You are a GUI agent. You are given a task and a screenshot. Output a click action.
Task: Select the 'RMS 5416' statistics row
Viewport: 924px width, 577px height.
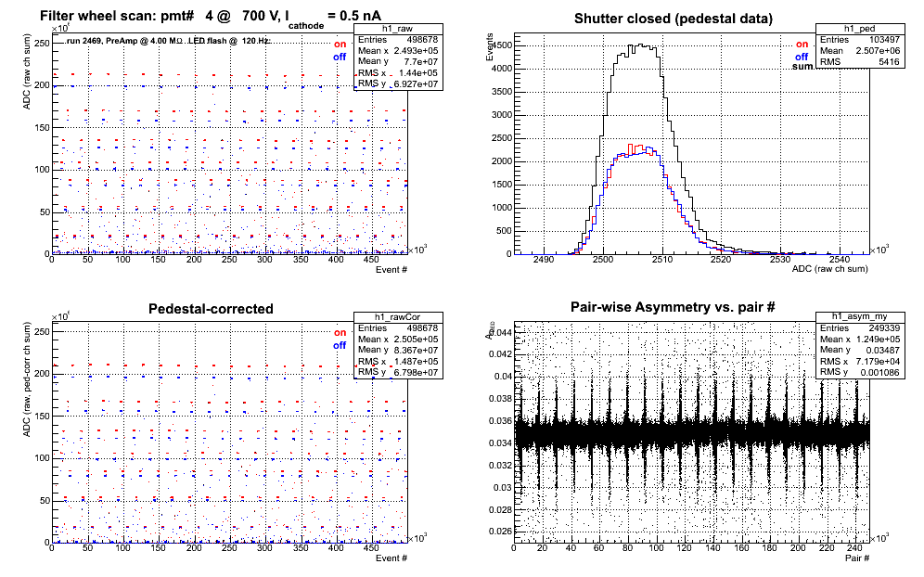[x=860, y=62]
